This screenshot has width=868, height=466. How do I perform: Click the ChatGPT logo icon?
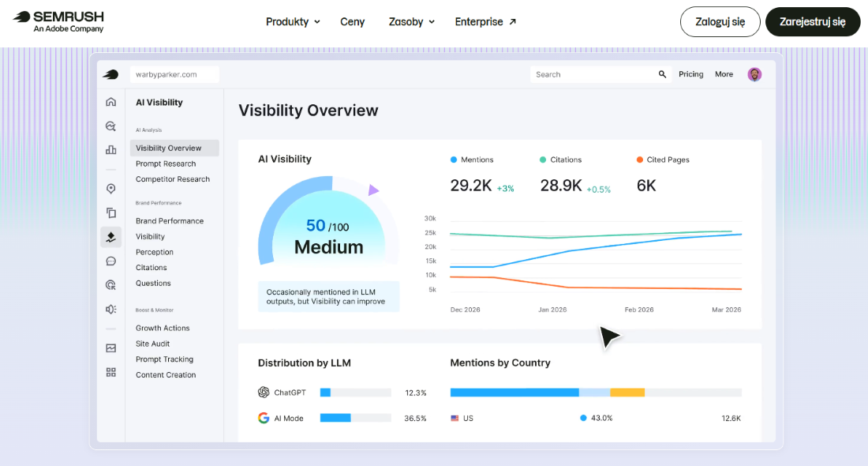(264, 393)
